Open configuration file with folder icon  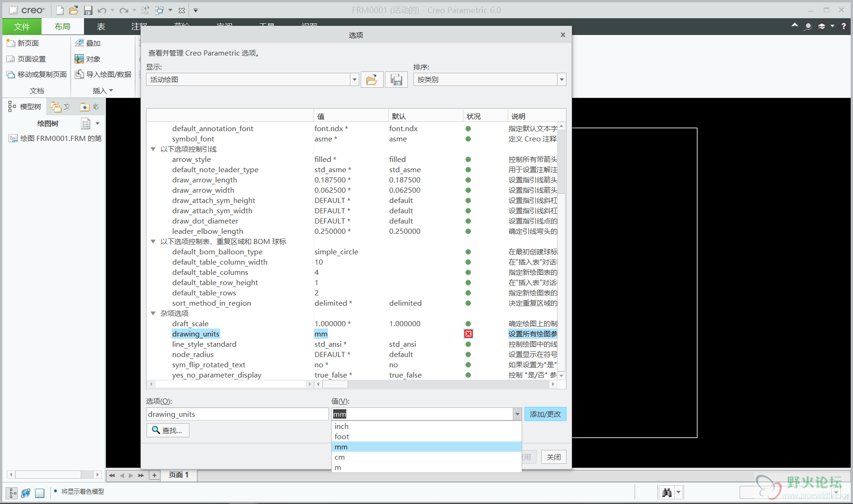pos(372,80)
